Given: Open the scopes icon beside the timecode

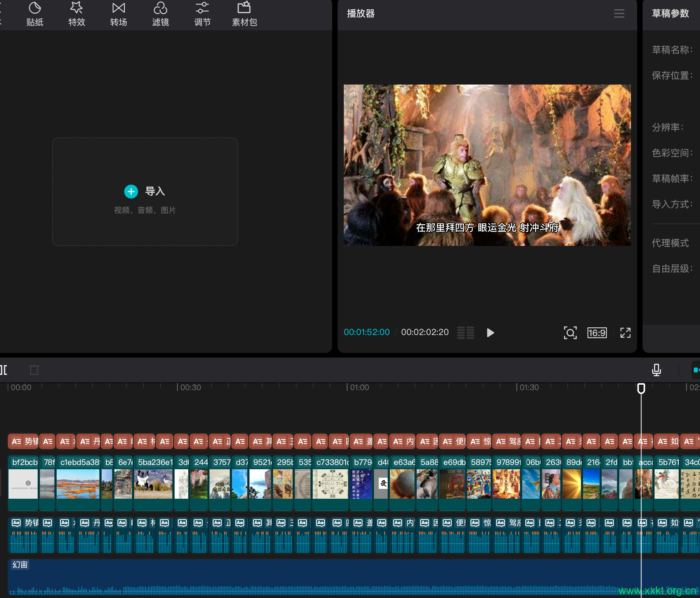Looking at the screenshot, I should 466,333.
